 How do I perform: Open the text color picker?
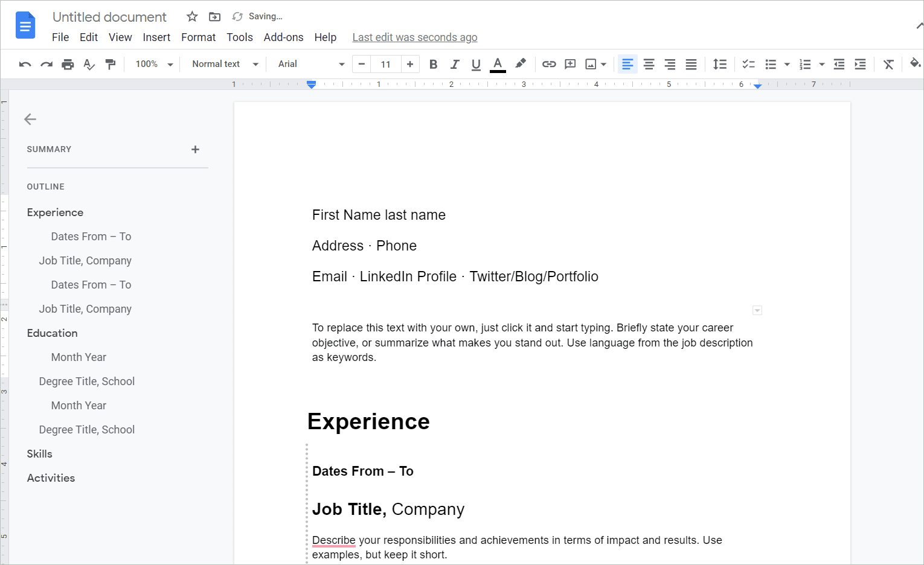coord(498,63)
